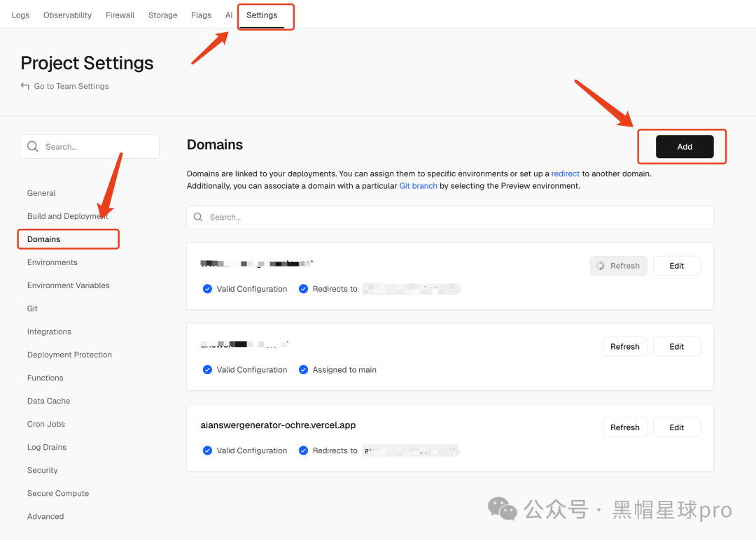Click the Valid Configuration checkmark on vercel.app domain

tap(207, 451)
